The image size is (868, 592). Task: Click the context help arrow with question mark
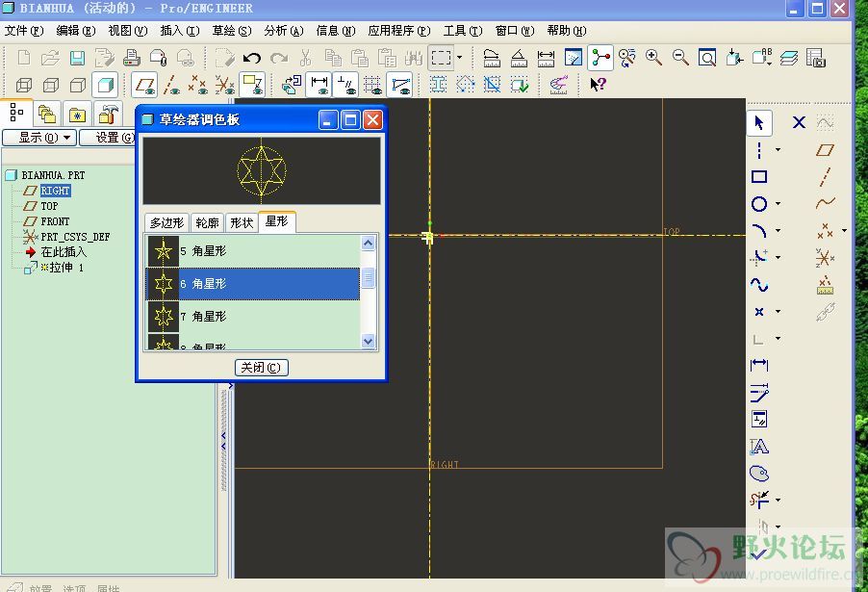coord(598,85)
